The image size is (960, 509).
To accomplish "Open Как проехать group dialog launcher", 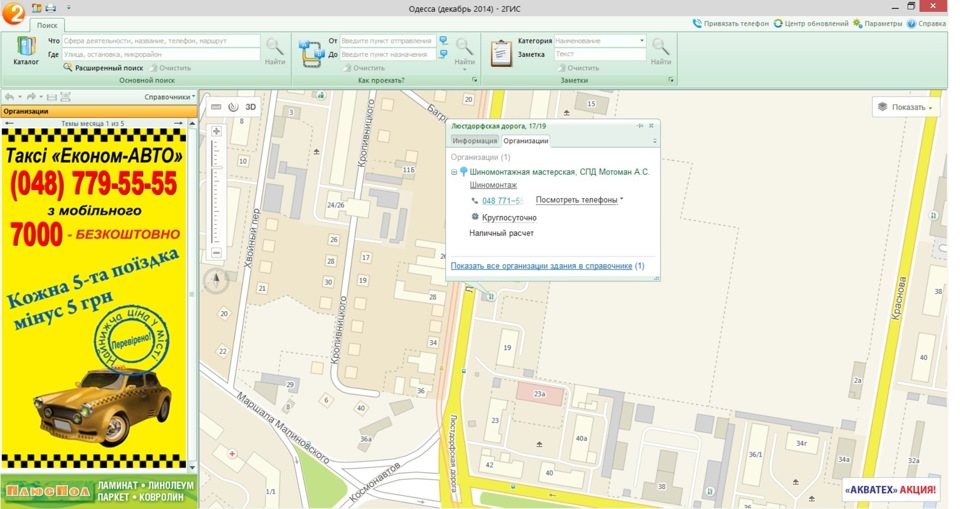I will [x=474, y=80].
